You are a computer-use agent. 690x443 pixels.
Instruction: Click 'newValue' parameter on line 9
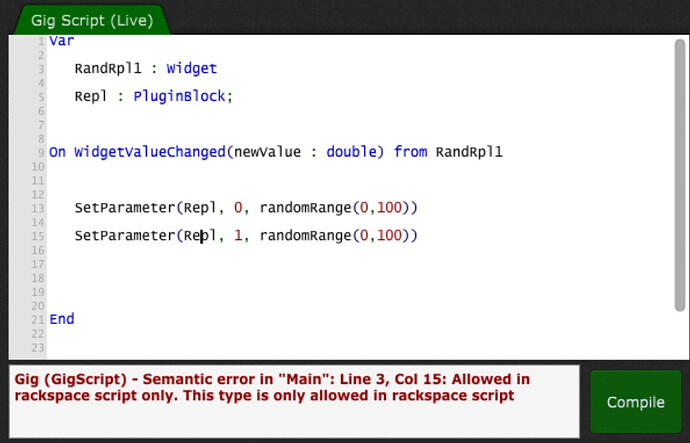(x=268, y=152)
